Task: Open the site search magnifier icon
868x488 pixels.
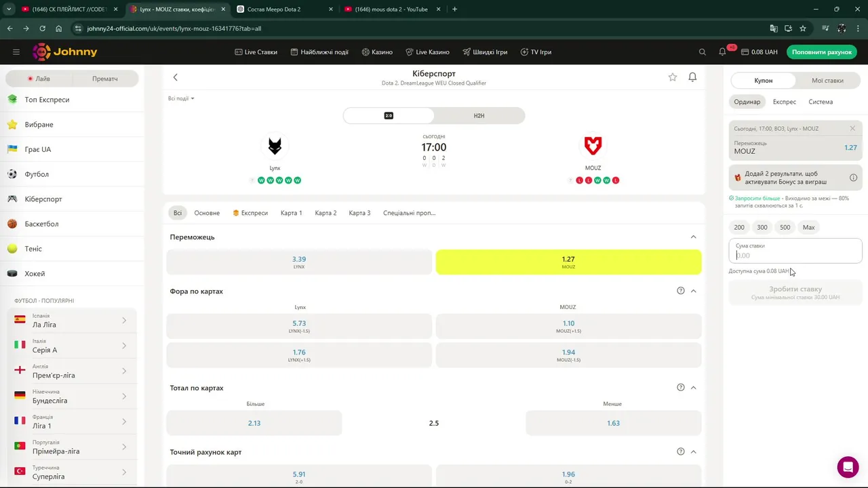Action: pos(703,52)
